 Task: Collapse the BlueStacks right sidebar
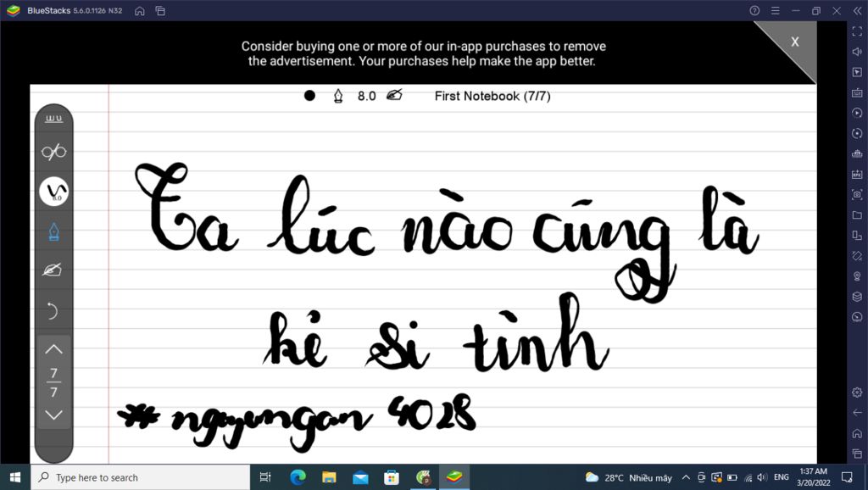(x=857, y=10)
